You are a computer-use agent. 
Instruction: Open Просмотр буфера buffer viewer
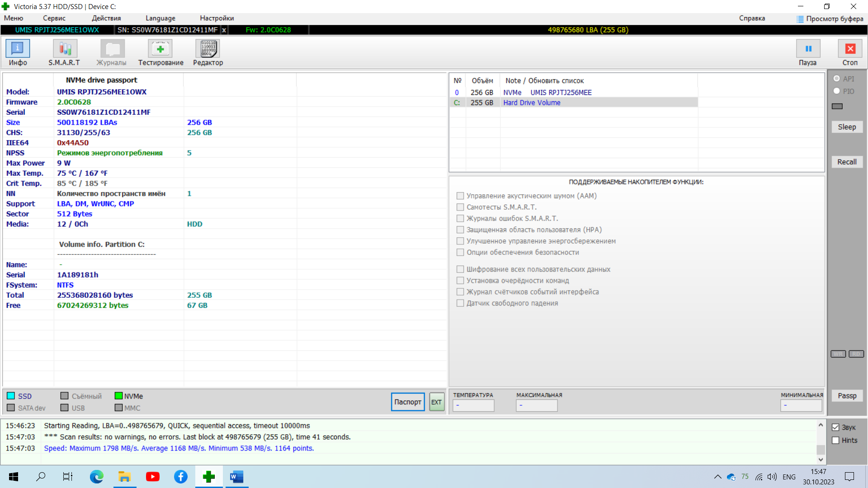click(830, 19)
